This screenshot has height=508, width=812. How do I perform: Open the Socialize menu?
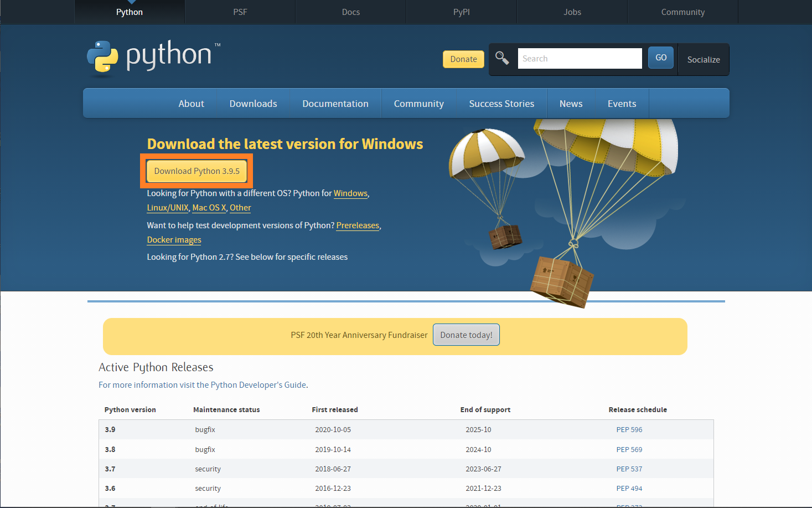pos(704,59)
